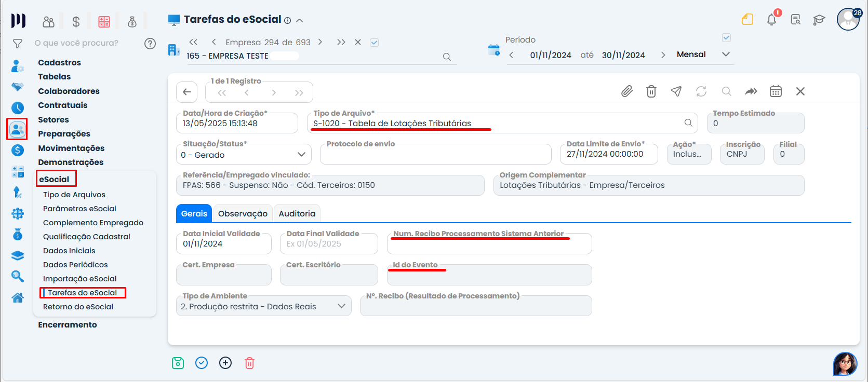Open Tipo de Arquivos submenu item
The image size is (868, 382).
(x=74, y=195)
